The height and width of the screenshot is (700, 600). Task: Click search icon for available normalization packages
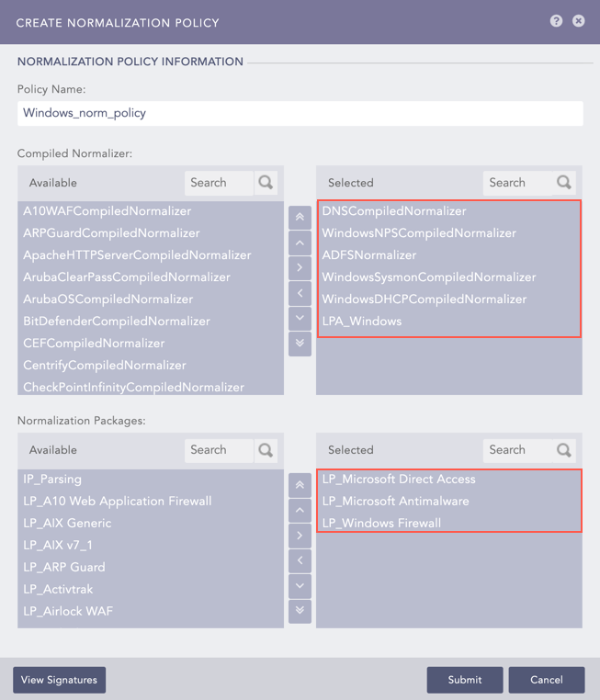(x=266, y=449)
